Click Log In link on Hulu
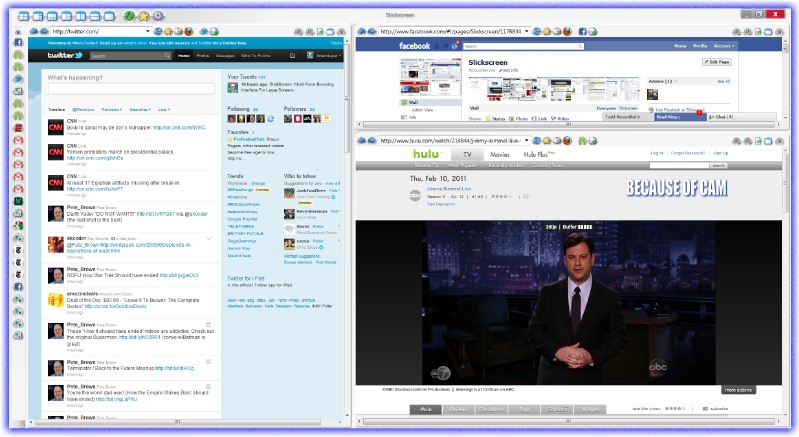Image resolution: width=799 pixels, height=437 pixels. click(657, 153)
